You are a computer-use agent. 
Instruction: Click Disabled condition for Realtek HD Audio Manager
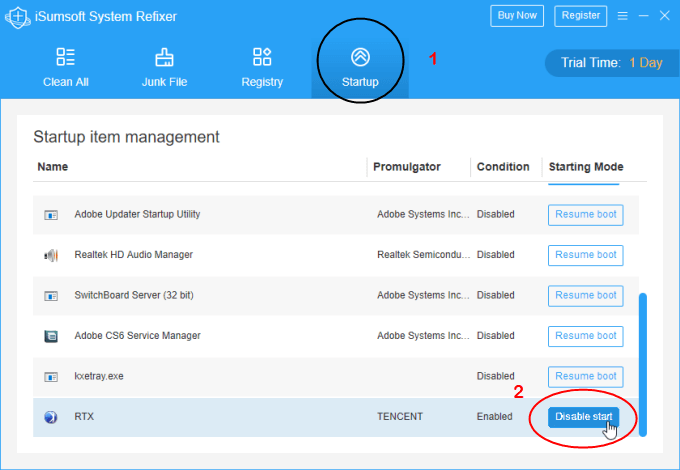496,255
